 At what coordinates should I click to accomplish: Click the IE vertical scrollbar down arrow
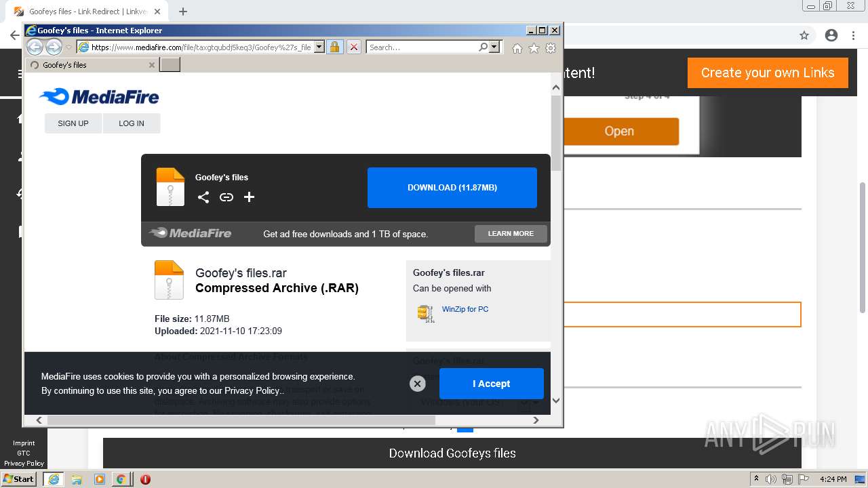point(556,401)
